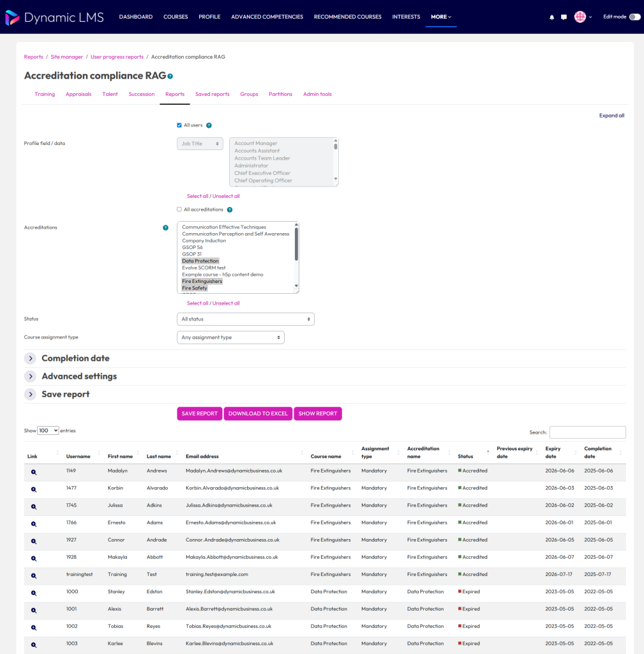
Task: Click into the table Search field
Action: coord(587,432)
